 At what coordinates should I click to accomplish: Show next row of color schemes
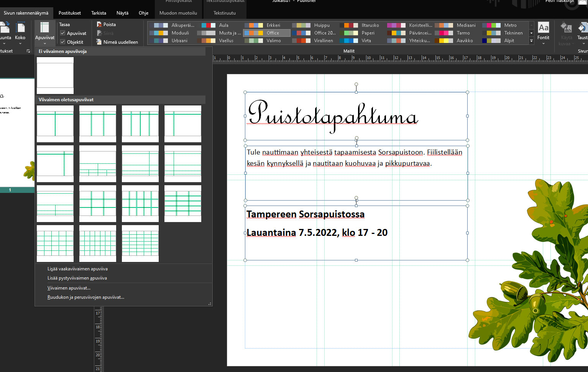pyautogui.click(x=531, y=33)
